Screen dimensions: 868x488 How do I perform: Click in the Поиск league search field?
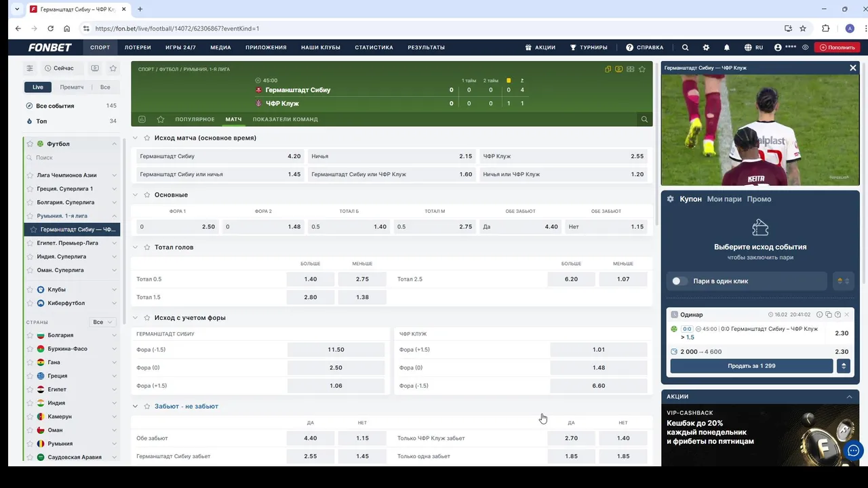[x=71, y=158]
